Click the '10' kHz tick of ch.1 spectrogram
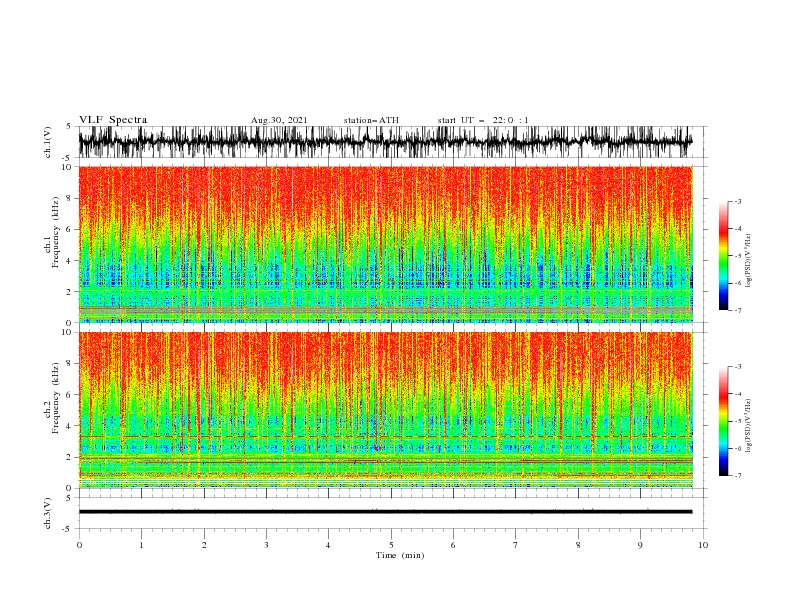Image resolution: width=792 pixels, height=612 pixels. (x=67, y=167)
